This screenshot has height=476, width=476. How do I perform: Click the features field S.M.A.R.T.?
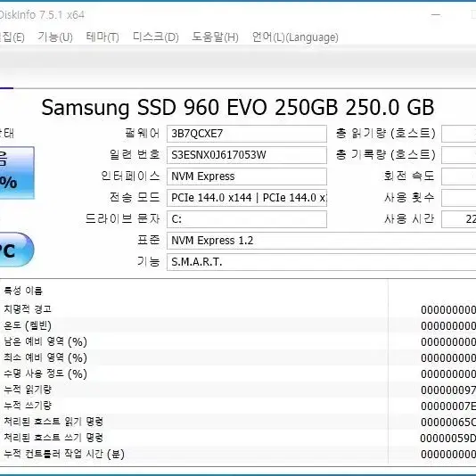tap(321, 262)
